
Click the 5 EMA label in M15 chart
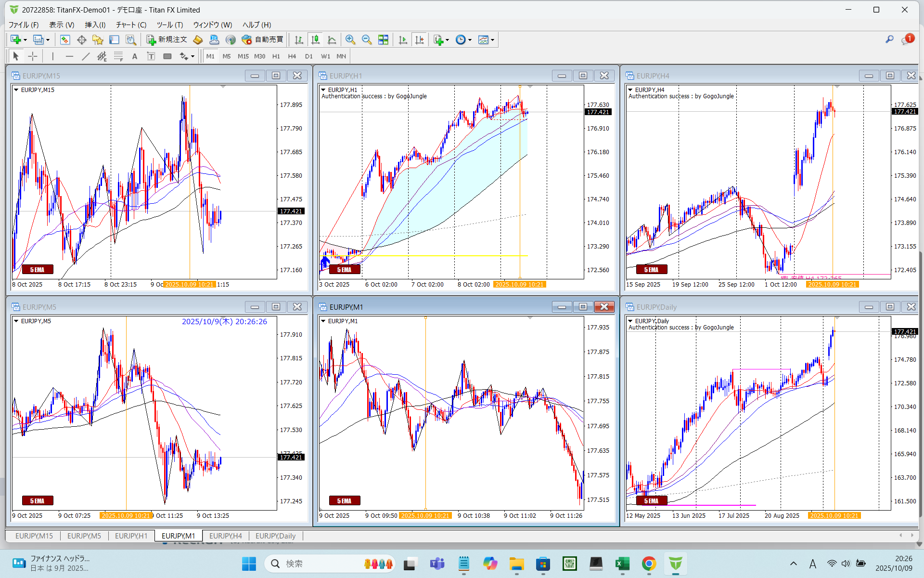pyautogui.click(x=37, y=270)
